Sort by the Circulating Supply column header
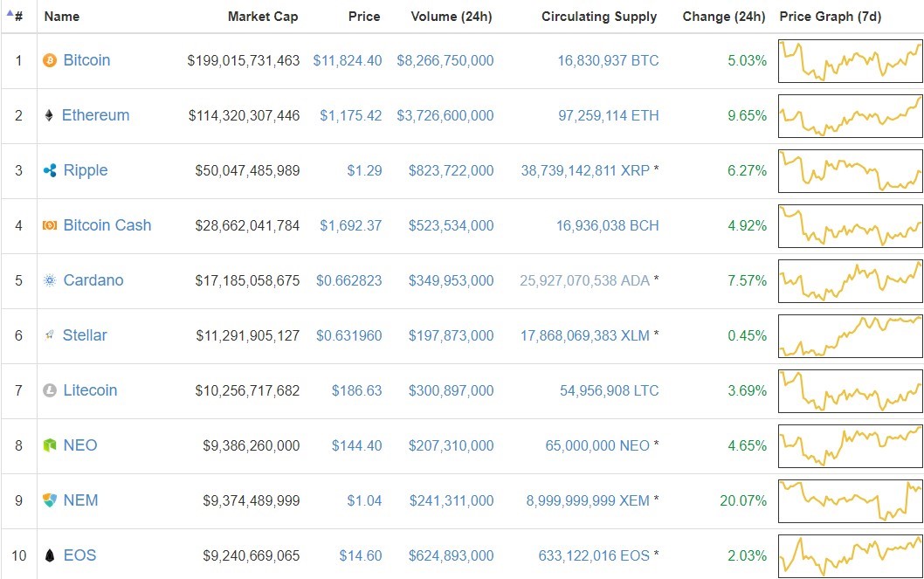This screenshot has height=579, width=924. (599, 17)
